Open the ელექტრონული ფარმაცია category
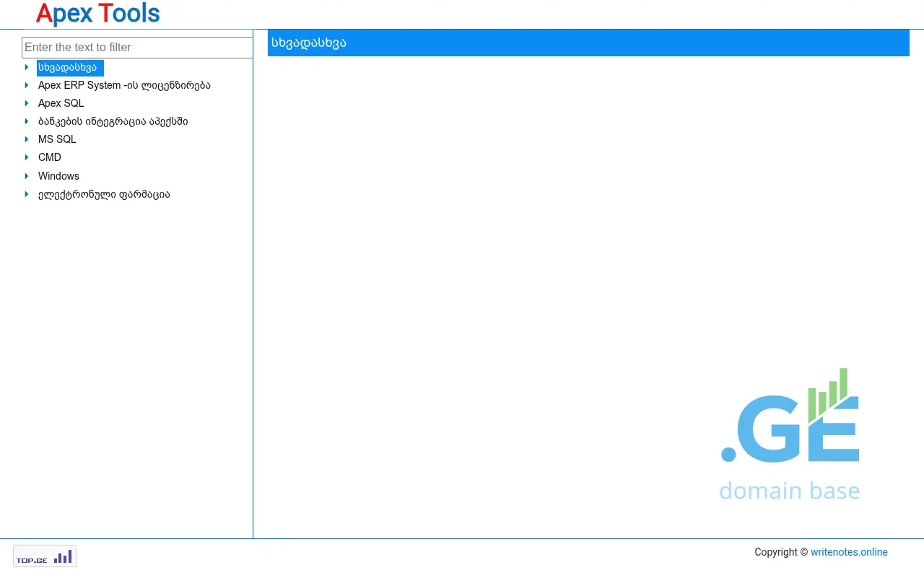924x578 pixels. (104, 194)
